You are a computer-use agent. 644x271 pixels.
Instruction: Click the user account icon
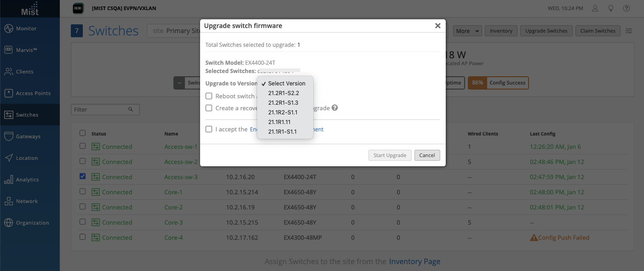tap(595, 8)
